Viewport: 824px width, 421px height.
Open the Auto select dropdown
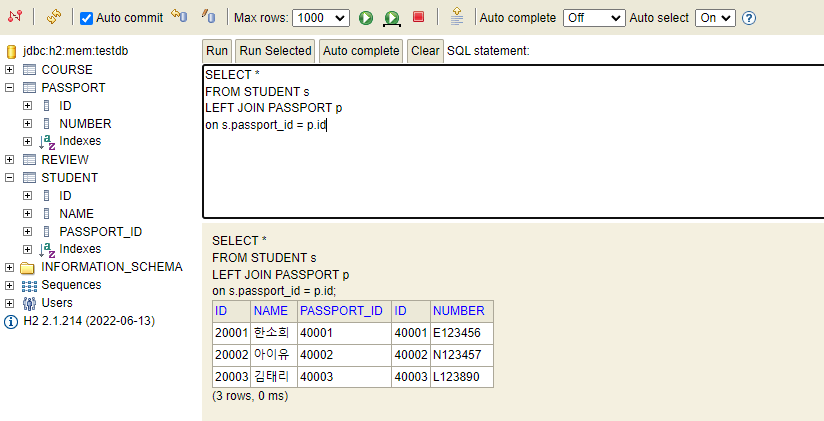[715, 18]
